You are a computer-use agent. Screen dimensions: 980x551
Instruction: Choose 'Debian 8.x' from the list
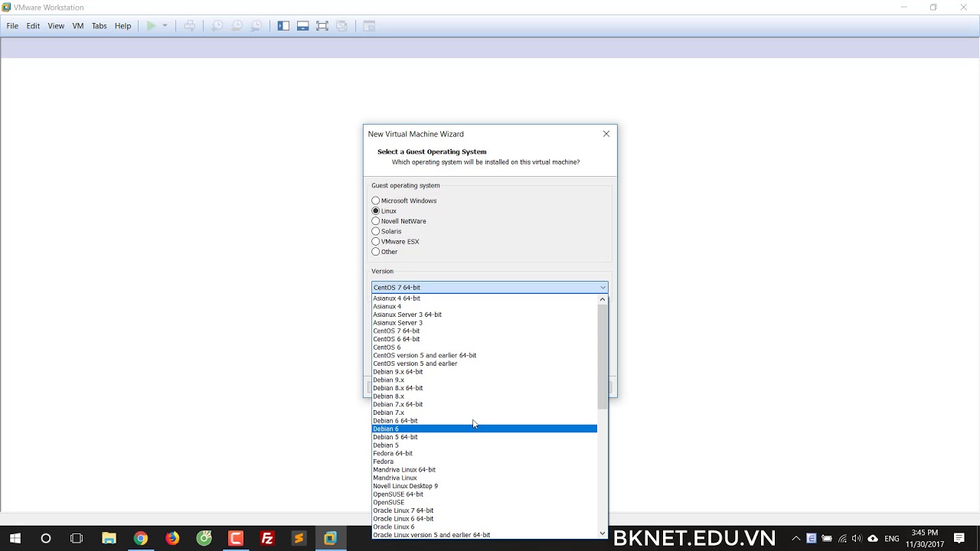click(484, 396)
